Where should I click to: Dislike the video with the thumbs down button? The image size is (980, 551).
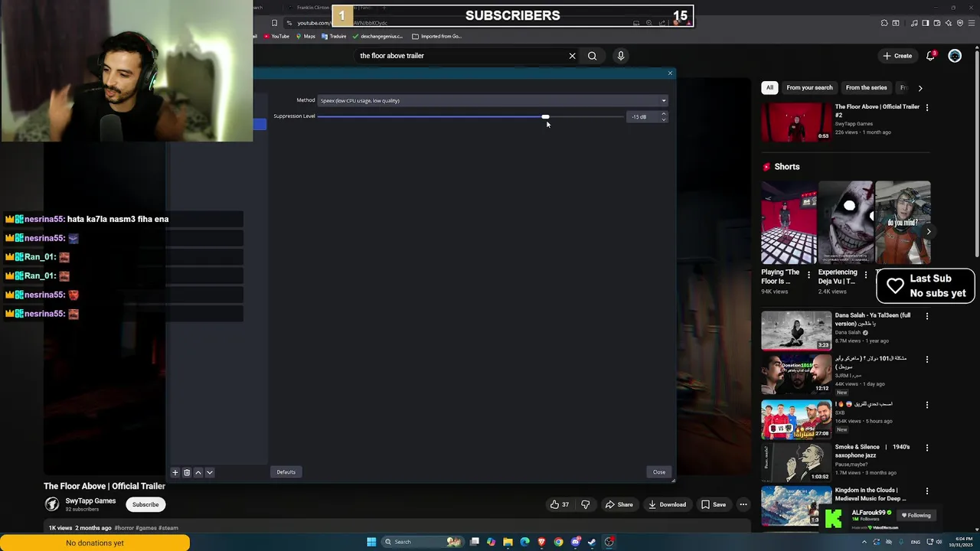click(586, 504)
